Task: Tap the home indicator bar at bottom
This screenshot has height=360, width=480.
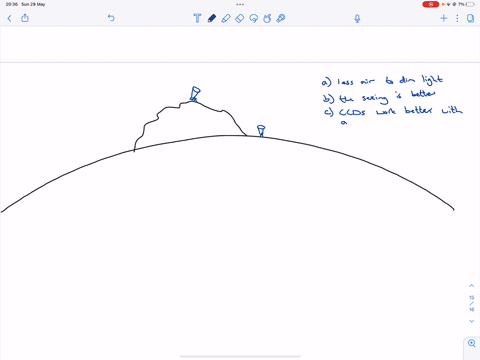Action: pos(240,356)
